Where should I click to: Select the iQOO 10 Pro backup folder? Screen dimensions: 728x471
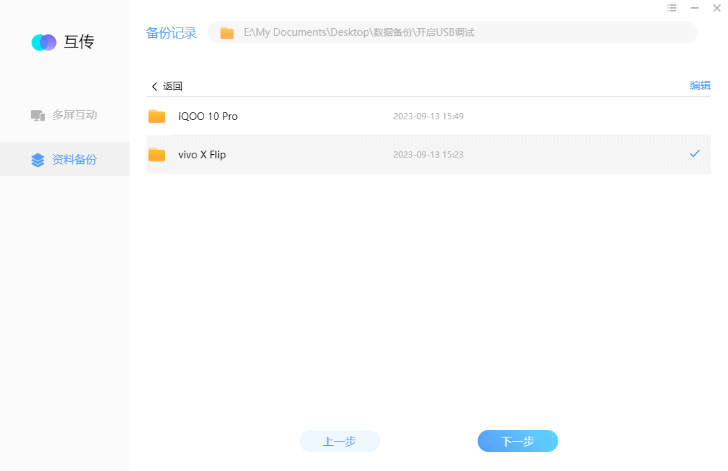pyautogui.click(x=428, y=116)
